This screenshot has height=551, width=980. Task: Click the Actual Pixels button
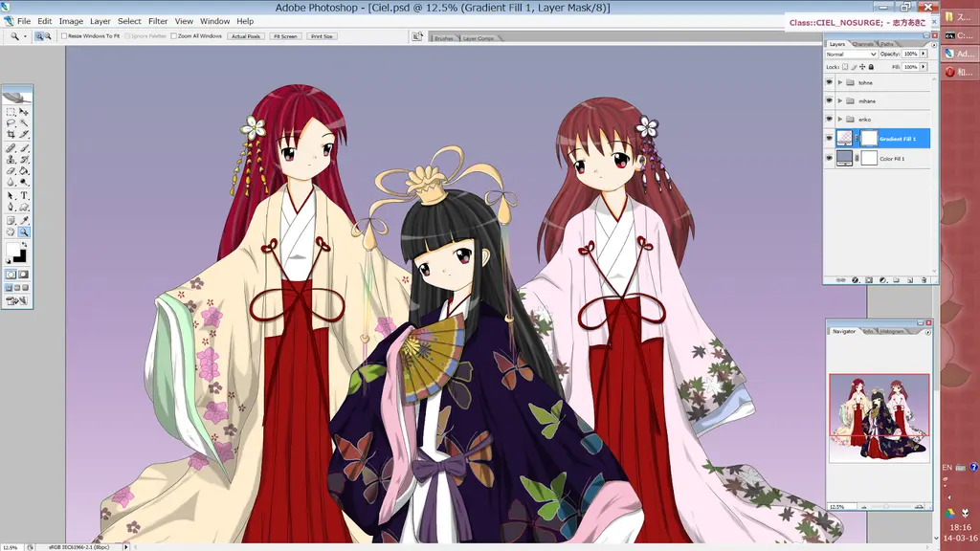click(x=246, y=36)
